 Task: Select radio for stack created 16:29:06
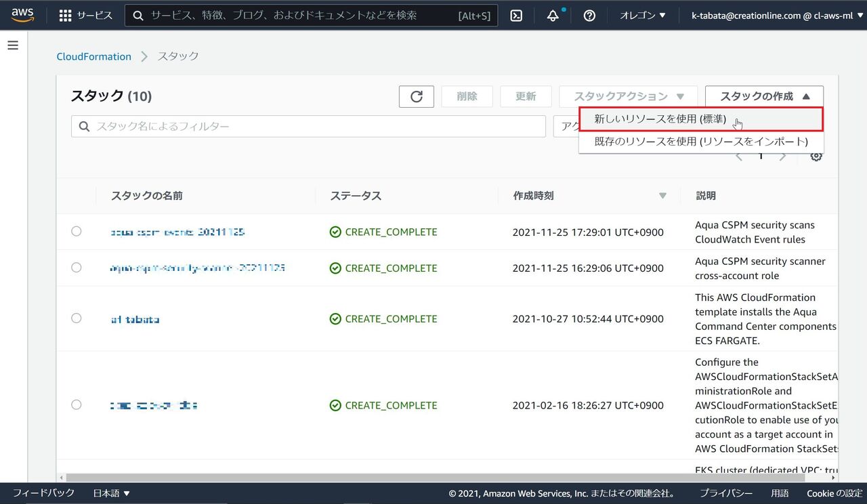tap(76, 268)
